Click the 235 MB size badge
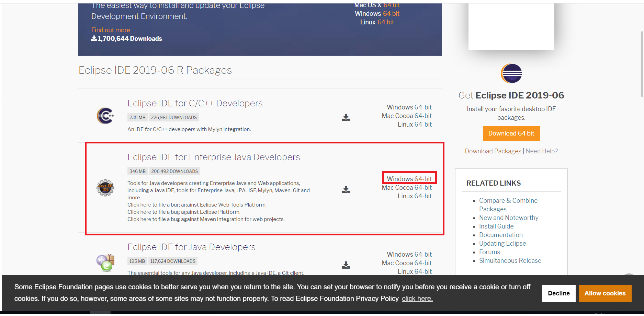The width and height of the screenshot is (644, 316). [137, 117]
